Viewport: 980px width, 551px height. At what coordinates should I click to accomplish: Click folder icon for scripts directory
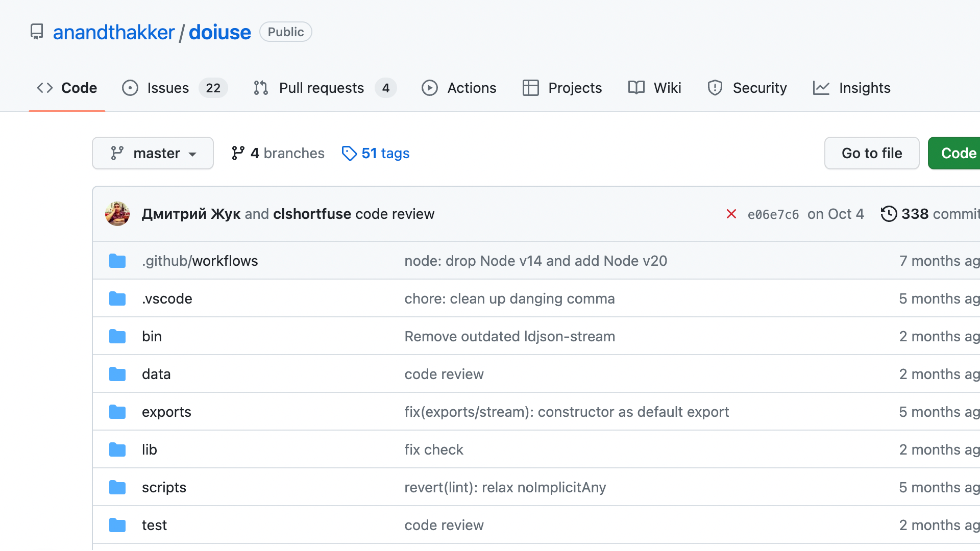(x=117, y=487)
